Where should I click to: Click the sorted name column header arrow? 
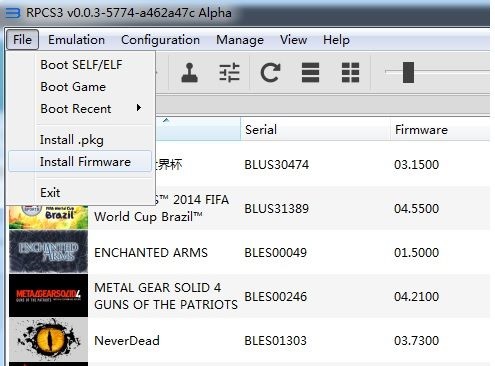pos(166,120)
